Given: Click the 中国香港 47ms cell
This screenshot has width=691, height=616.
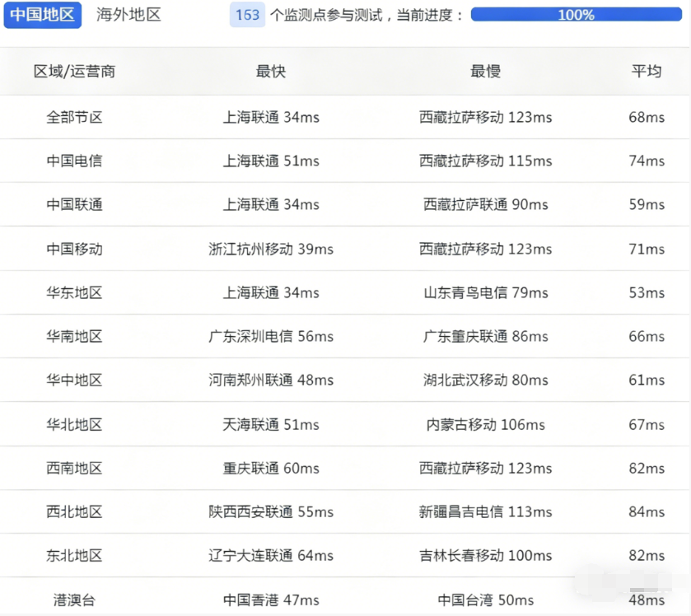Looking at the screenshot, I should point(271,600).
